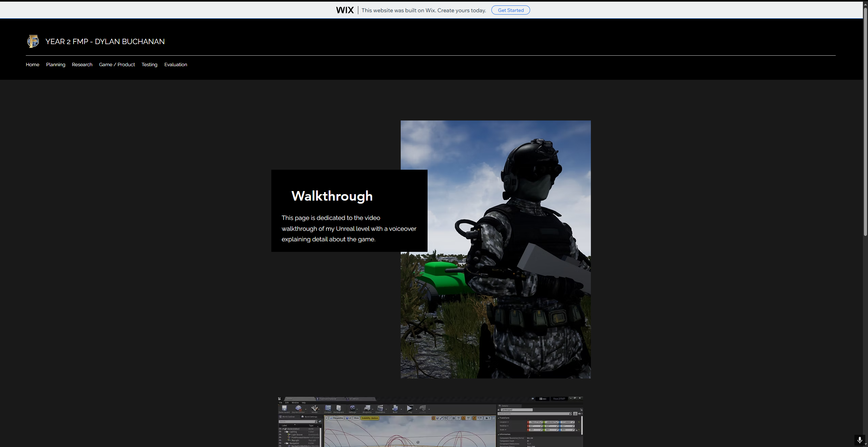The height and width of the screenshot is (447, 868).
Task: Click the Build icon in the Unreal toolbar
Action: (x=395, y=408)
